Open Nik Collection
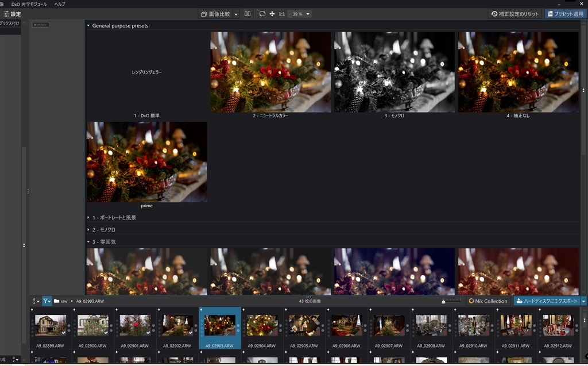This screenshot has height=366, width=588. point(488,301)
